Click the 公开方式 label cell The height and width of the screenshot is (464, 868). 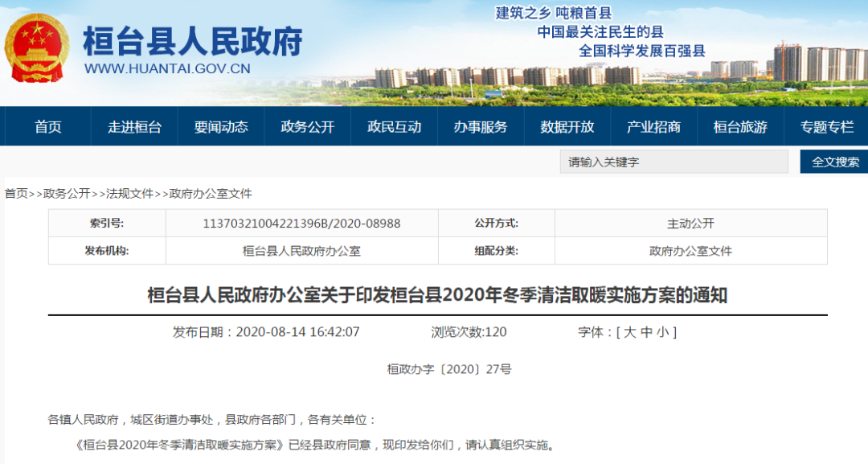tap(497, 224)
